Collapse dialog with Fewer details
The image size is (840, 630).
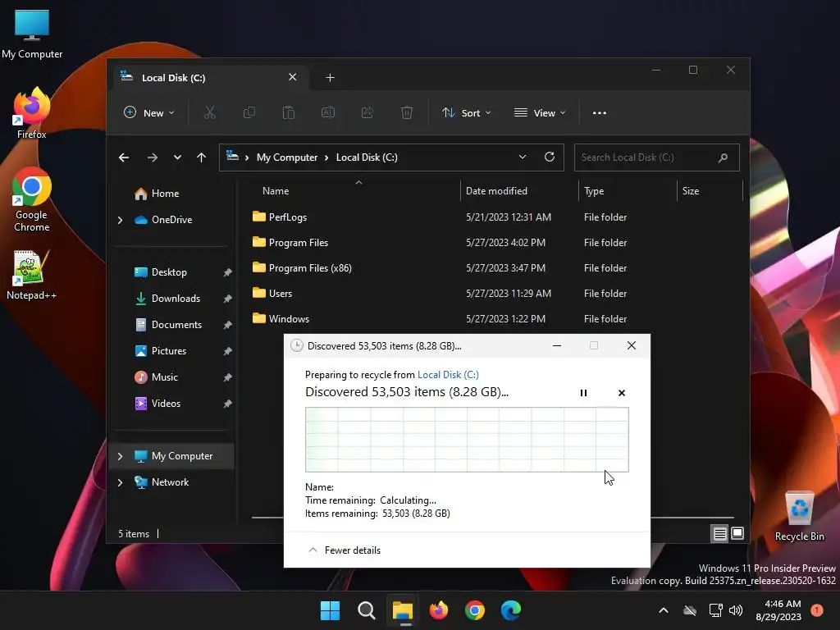tap(345, 550)
